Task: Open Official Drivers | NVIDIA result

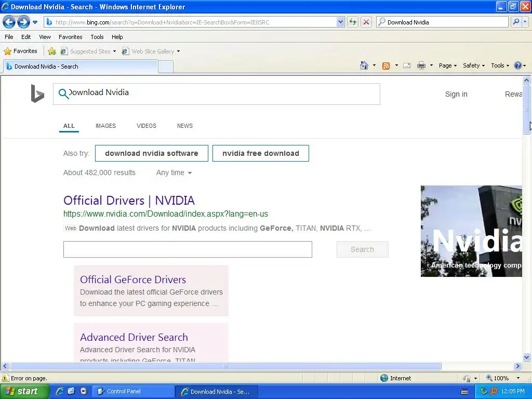Action: coord(129,200)
